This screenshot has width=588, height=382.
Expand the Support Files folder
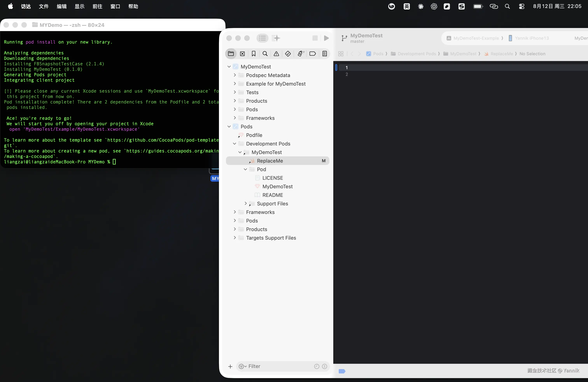(246, 203)
